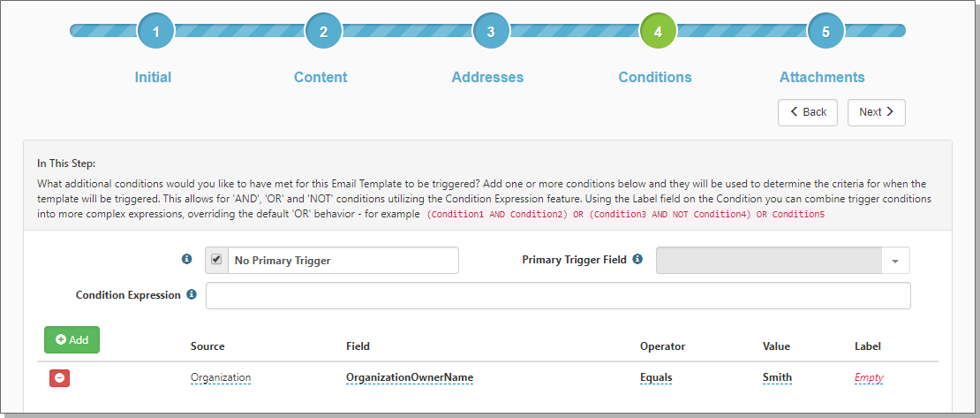Image resolution: width=980 pixels, height=418 pixels.
Task: Add a new condition with Add button
Action: coord(72,339)
